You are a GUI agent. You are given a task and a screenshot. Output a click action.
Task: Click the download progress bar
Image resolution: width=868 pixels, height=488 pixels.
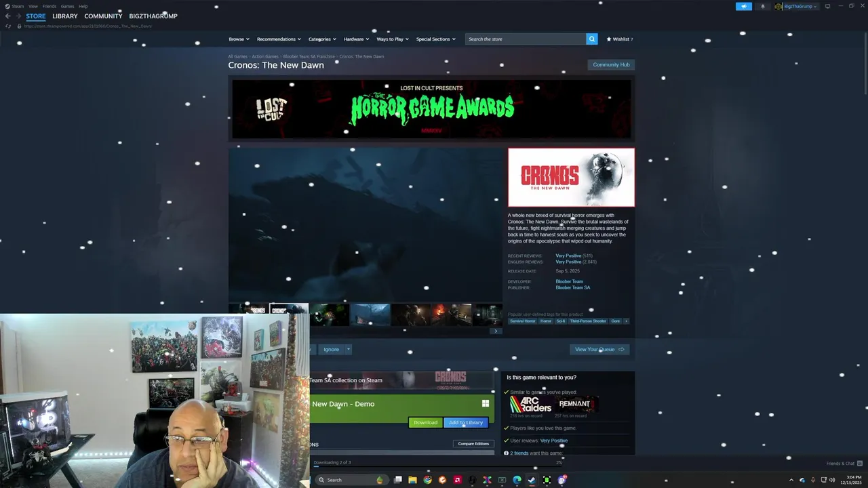[x=438, y=466]
